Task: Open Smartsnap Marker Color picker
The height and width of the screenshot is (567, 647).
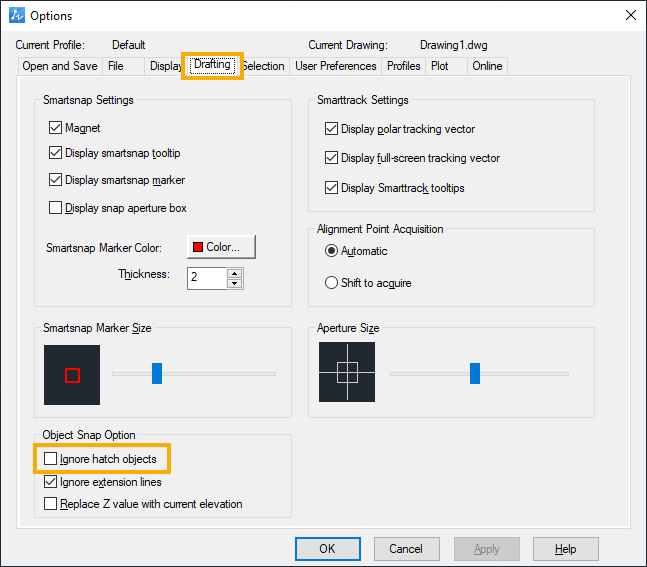Action: (x=221, y=247)
